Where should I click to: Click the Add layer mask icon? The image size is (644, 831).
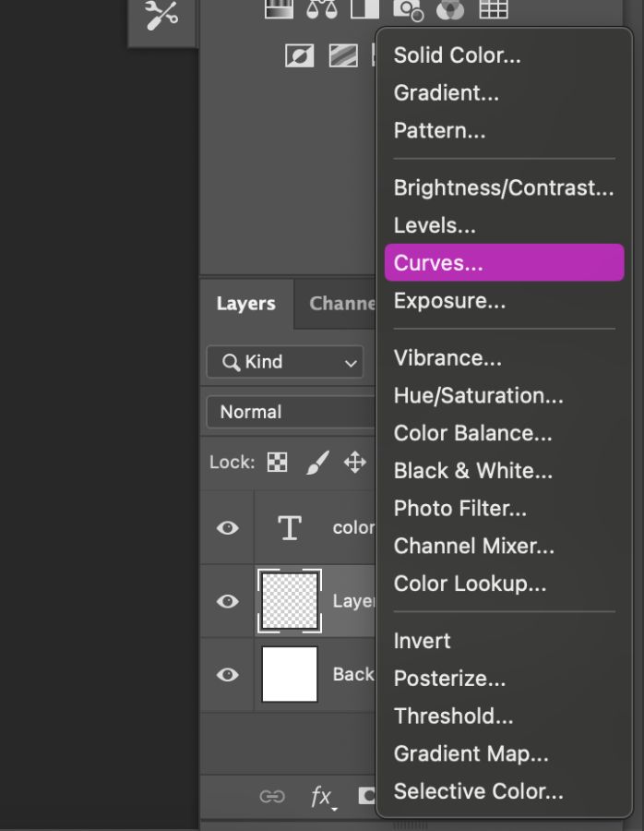[x=367, y=796]
